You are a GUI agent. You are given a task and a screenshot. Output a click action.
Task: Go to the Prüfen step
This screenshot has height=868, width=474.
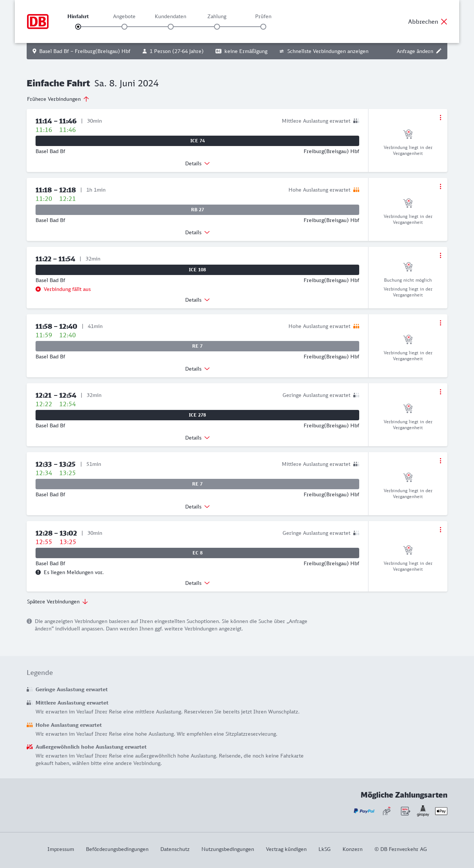tap(263, 27)
